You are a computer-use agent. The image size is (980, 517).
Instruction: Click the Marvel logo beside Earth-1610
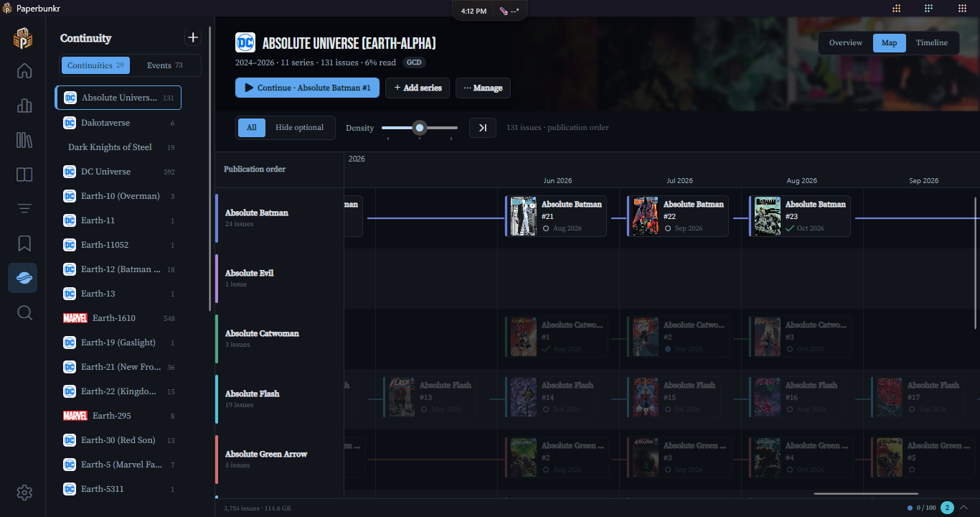pyautogui.click(x=75, y=318)
